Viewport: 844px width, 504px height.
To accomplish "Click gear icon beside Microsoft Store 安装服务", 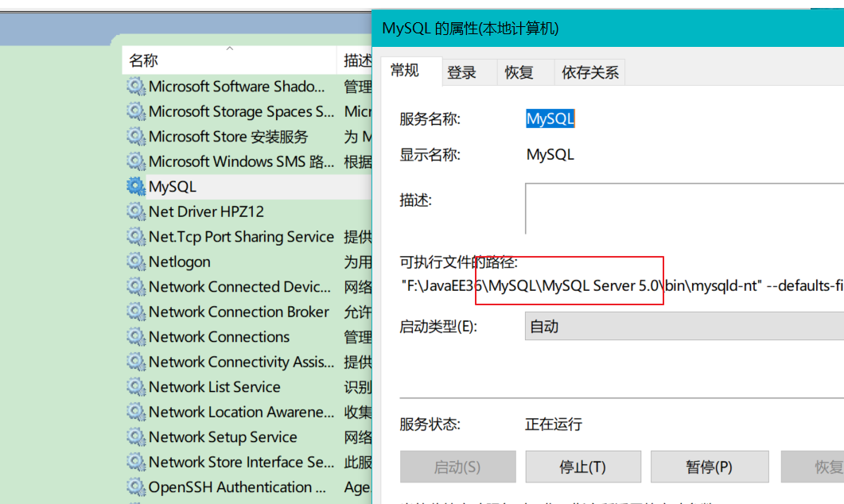I will (x=136, y=137).
